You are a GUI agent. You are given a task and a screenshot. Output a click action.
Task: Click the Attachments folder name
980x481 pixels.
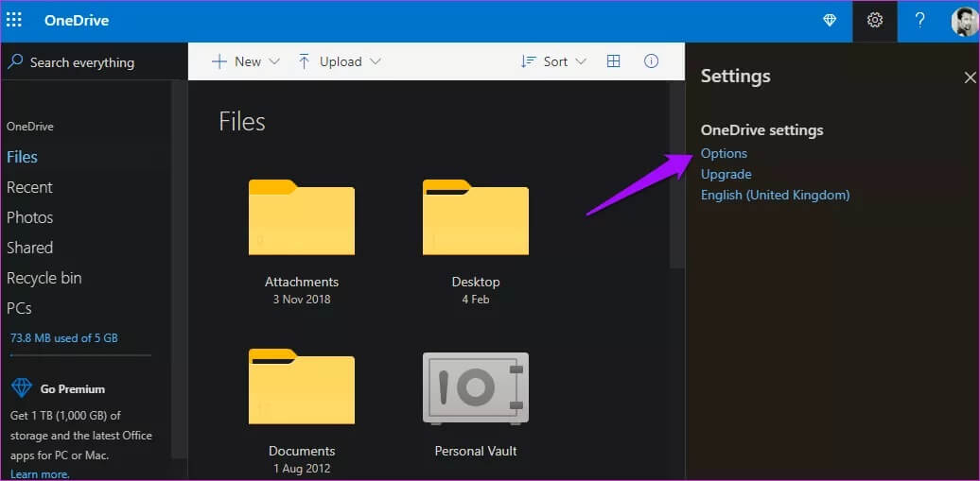tap(301, 282)
